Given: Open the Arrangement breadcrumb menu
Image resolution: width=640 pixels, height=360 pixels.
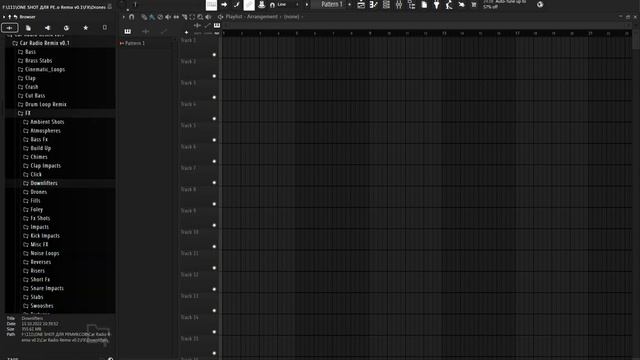Looking at the screenshot, I should click(x=262, y=17).
